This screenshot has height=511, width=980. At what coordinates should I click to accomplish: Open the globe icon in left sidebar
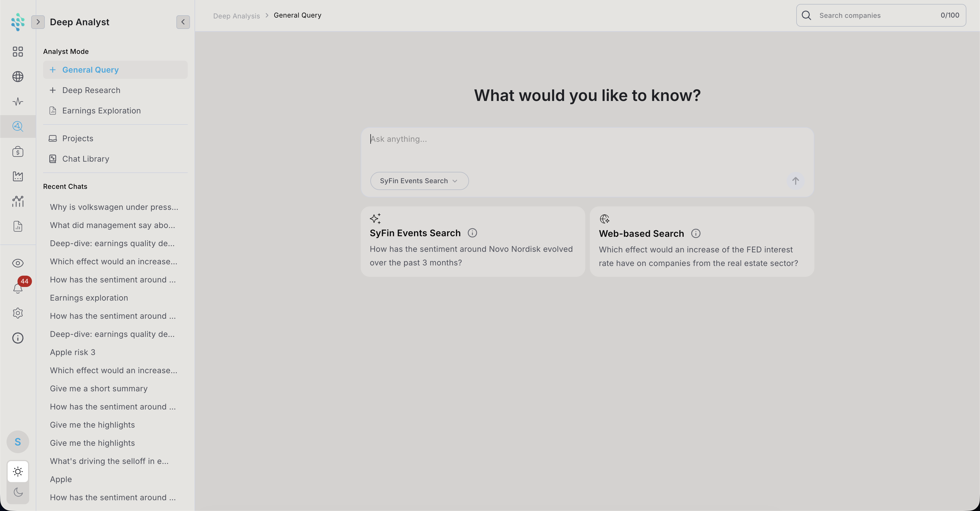(x=18, y=77)
